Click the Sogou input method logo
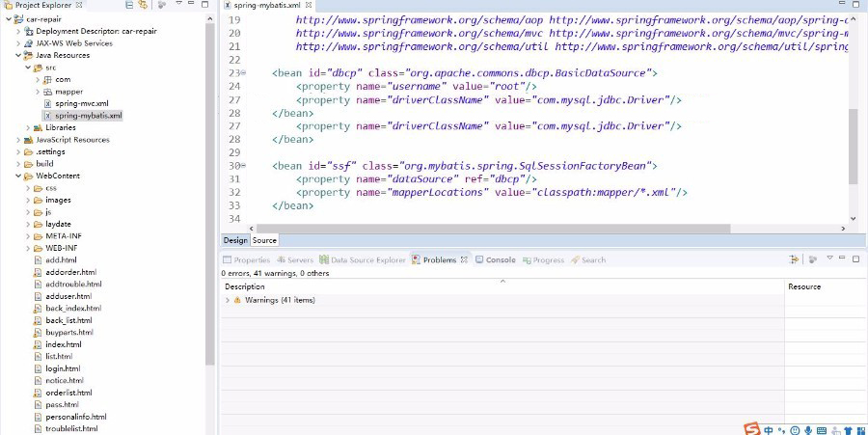The image size is (868, 435). 752,428
